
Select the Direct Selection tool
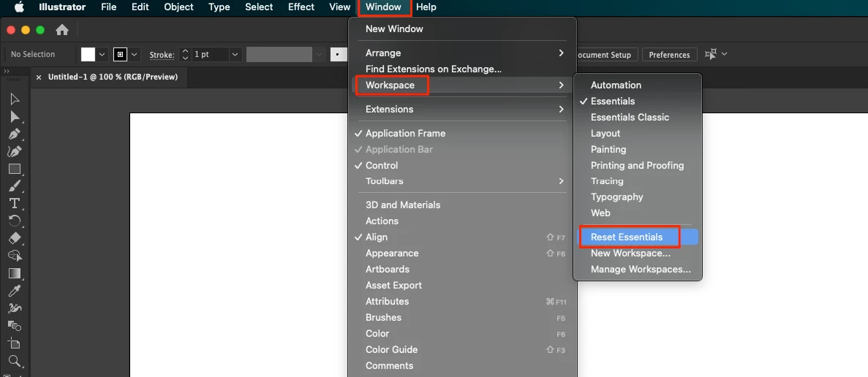[x=15, y=117]
